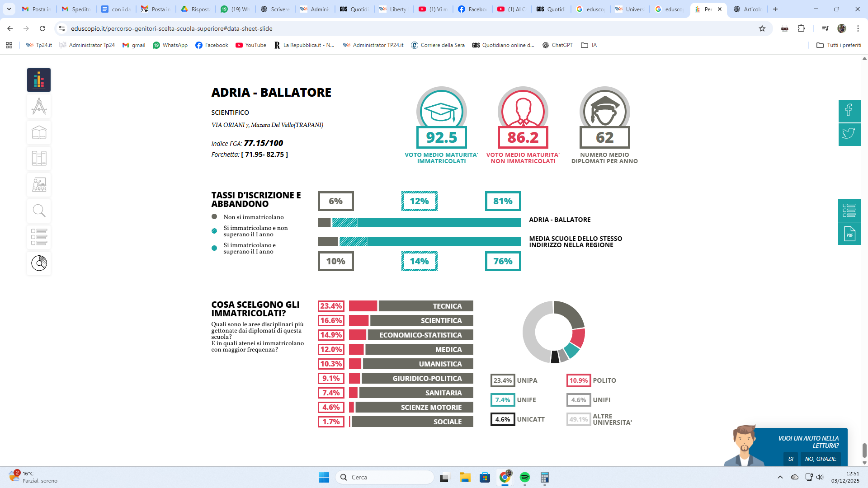Expand the tab search dropdown arrow

coord(9,9)
